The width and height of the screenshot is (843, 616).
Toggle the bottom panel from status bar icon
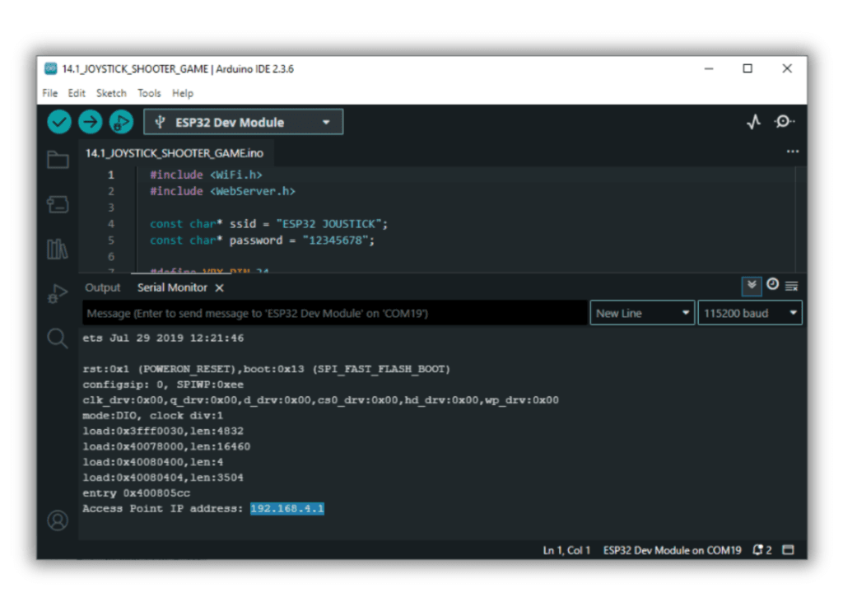coord(788,550)
